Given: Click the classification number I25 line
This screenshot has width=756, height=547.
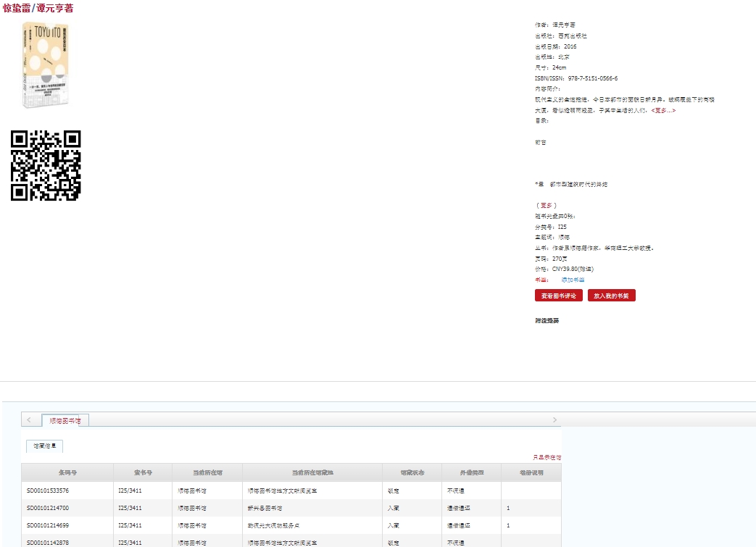Looking at the screenshot, I should (x=551, y=227).
